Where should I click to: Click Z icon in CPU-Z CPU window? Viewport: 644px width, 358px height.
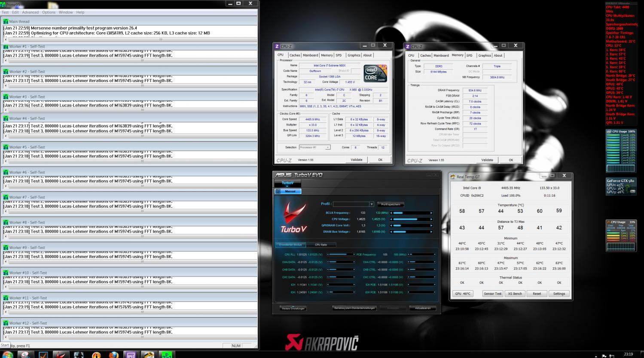point(277,46)
